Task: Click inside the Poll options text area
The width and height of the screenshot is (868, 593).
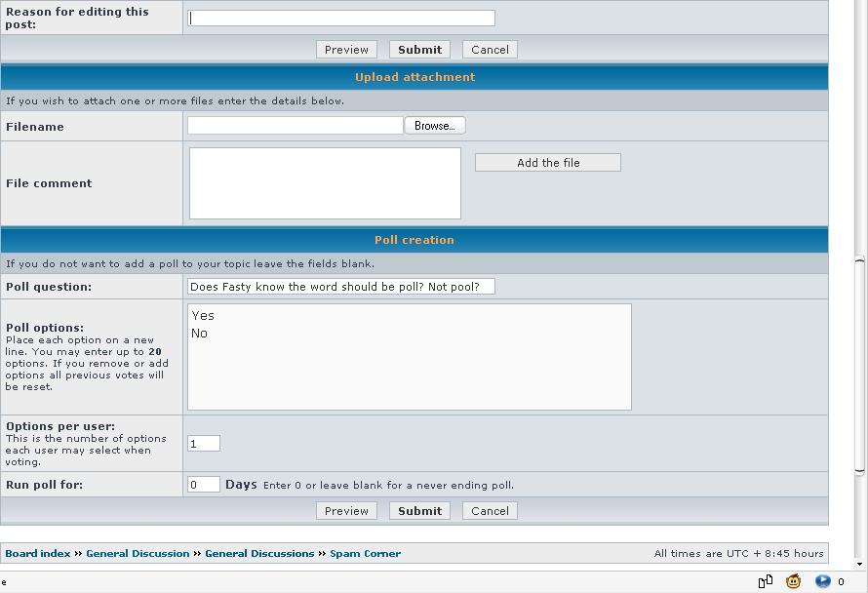Action: (x=410, y=357)
